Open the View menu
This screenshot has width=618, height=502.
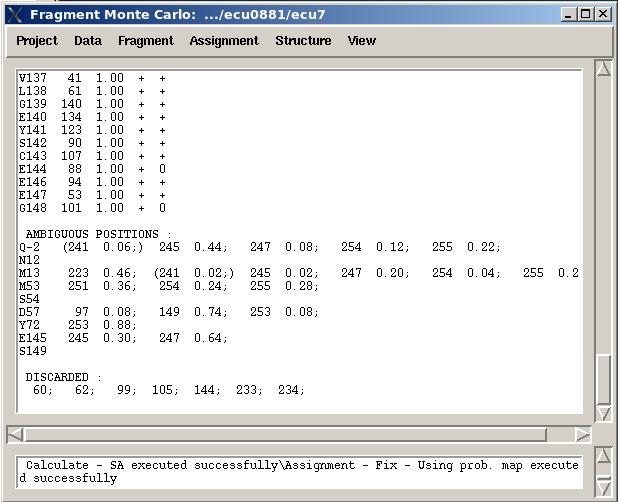362,41
